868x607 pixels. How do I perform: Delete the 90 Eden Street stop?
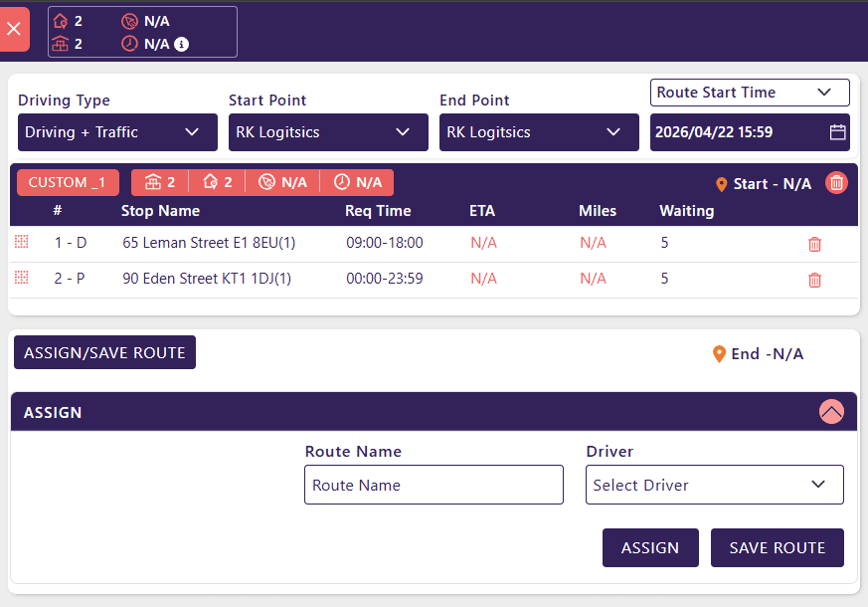814,281
